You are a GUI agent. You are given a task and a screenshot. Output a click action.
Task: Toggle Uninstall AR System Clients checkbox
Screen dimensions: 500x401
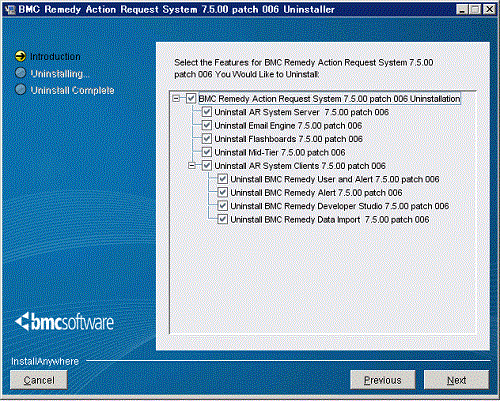[x=207, y=166]
